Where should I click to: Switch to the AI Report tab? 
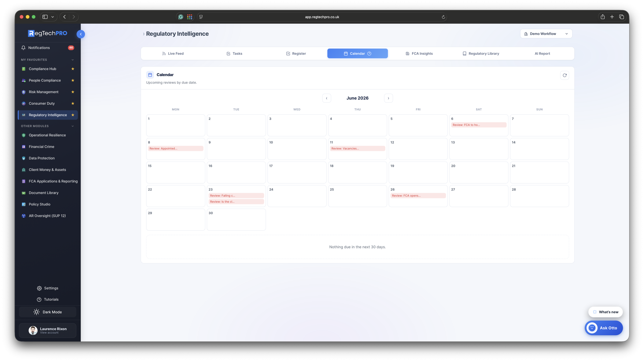pos(542,54)
